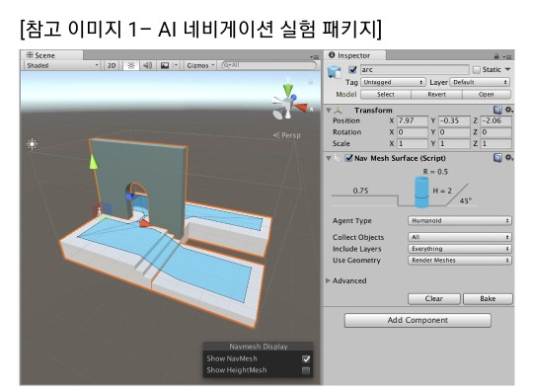Click the Model Open button
This screenshot has height=392, width=533.
(x=486, y=94)
